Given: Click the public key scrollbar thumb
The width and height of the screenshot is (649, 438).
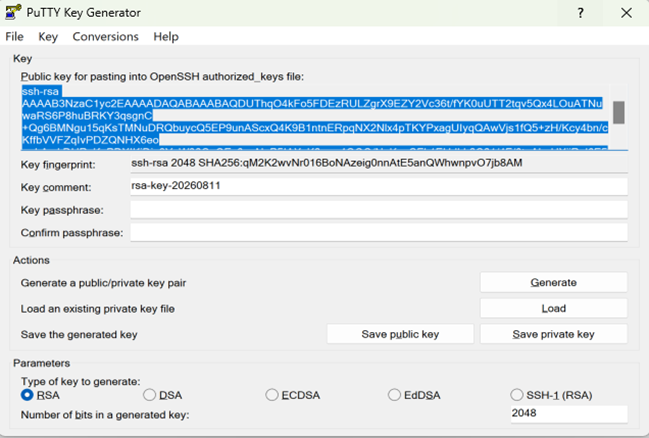Looking at the screenshot, I should click(x=619, y=112).
